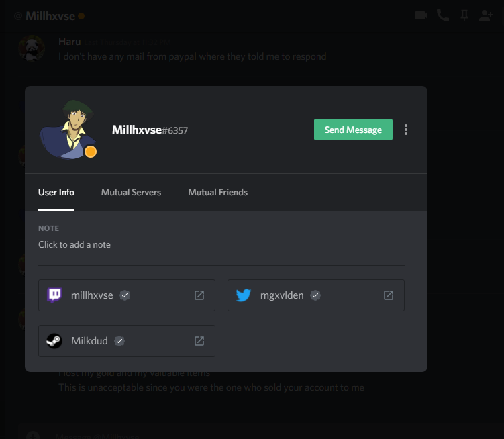The width and height of the screenshot is (504, 439).
Task: Start a video call with Millhxvse
Action: 421,15
